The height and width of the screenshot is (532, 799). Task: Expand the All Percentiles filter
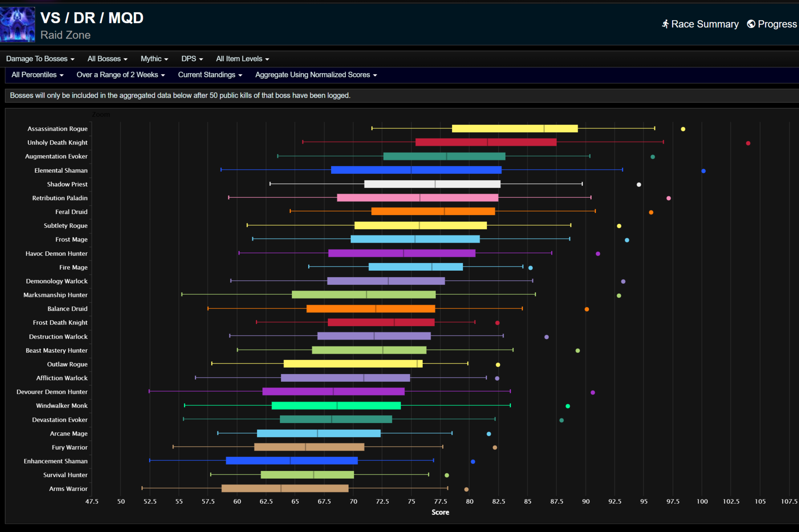37,75
